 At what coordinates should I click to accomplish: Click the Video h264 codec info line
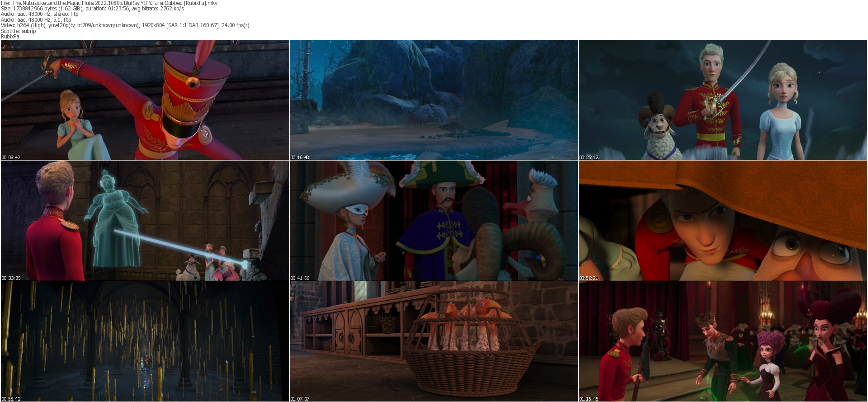pos(125,25)
